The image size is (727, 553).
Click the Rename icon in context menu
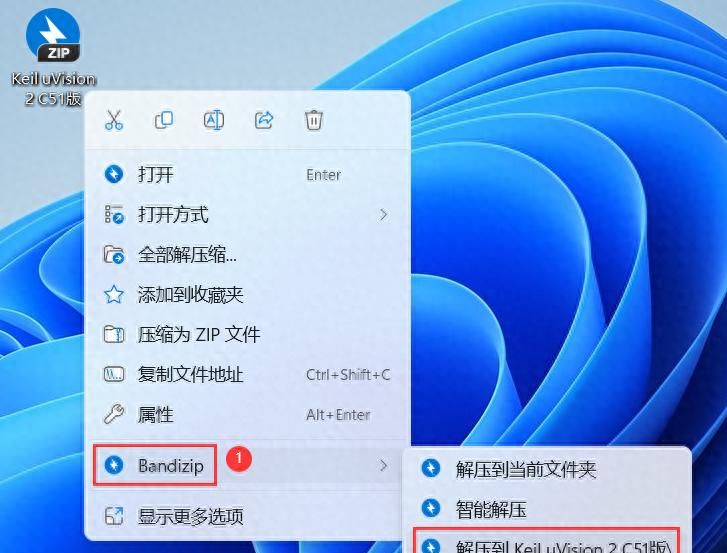click(214, 121)
